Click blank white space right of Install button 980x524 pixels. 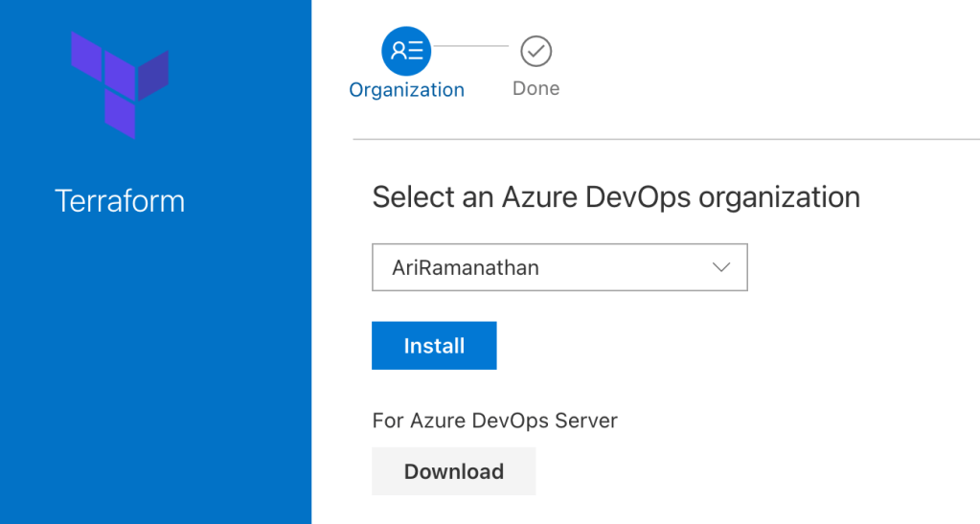[x=718, y=346]
